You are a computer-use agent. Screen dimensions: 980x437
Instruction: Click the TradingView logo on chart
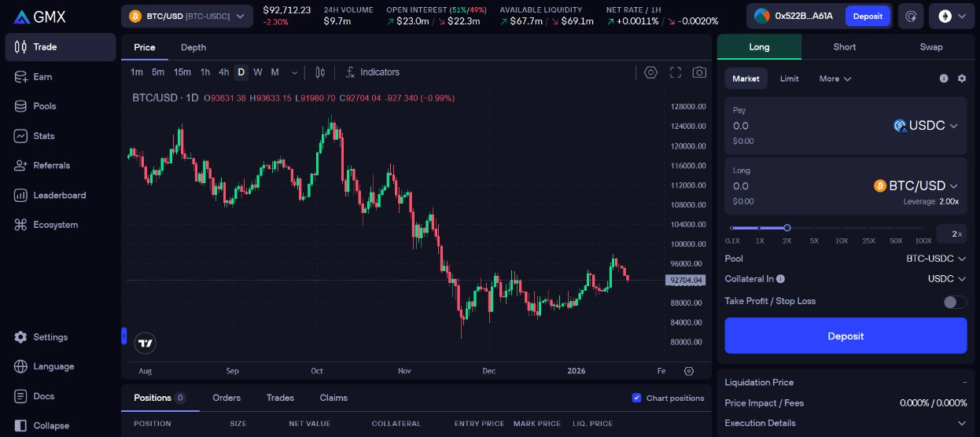pos(145,343)
